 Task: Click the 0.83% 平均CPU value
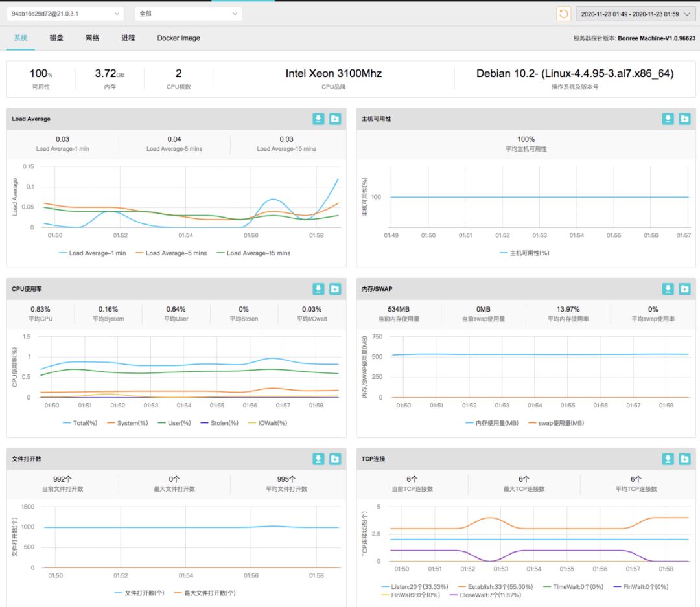click(40, 309)
